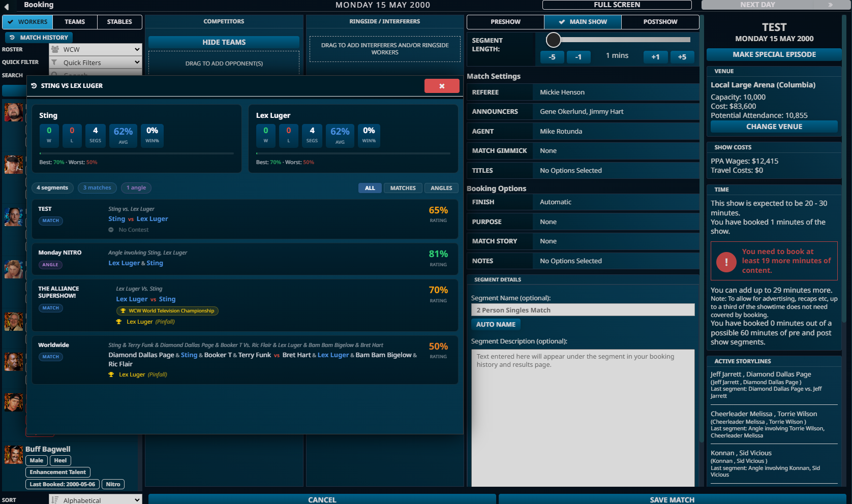Decrease segment length by 5 minutes
Screen dimensions: 852x504
[x=552, y=57]
